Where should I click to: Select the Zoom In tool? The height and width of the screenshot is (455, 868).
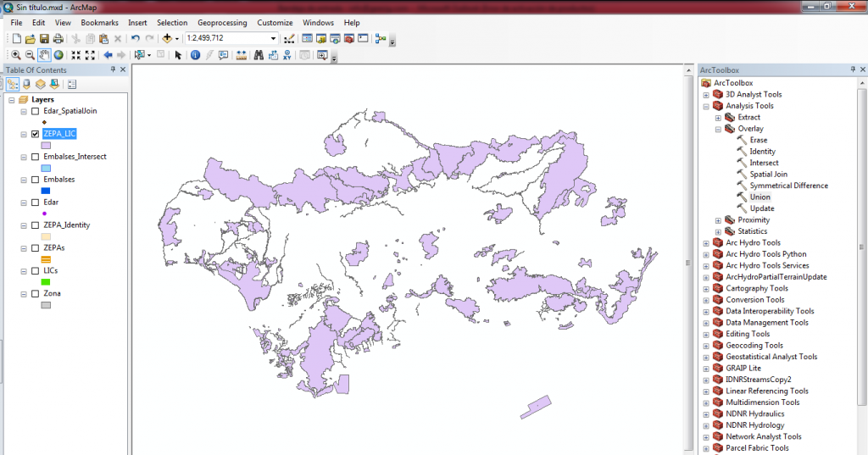tap(16, 55)
